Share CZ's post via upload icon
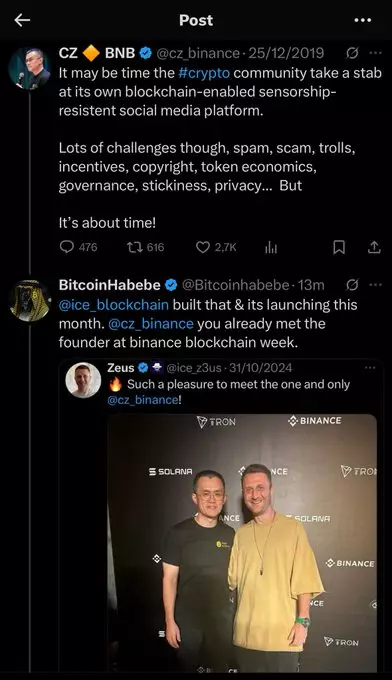The height and width of the screenshot is (680, 392). tap(374, 247)
